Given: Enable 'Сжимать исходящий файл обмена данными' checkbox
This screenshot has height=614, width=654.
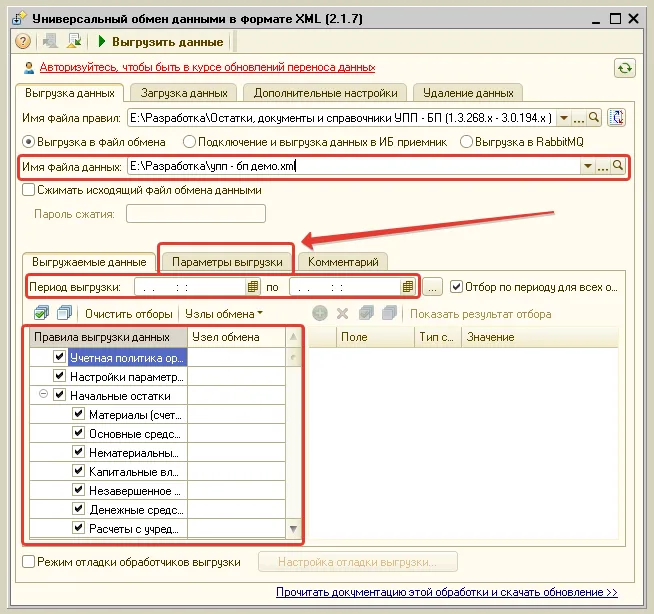Looking at the screenshot, I should click(x=29, y=189).
